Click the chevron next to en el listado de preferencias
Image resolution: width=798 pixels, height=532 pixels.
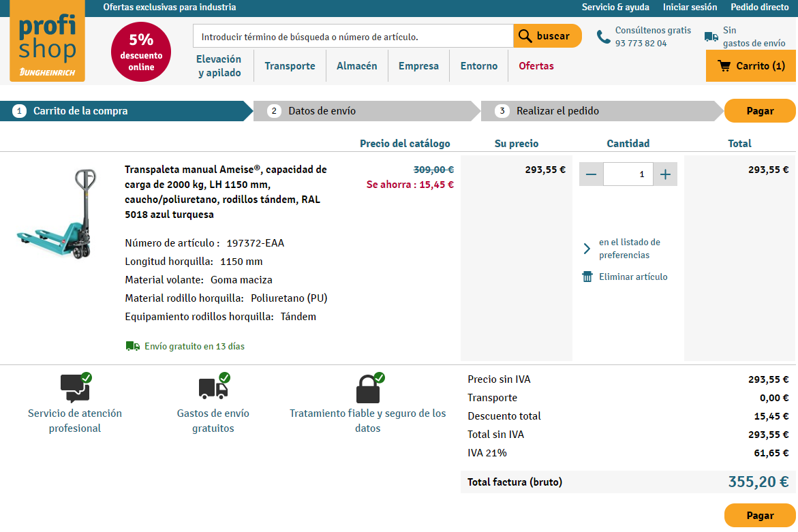click(587, 249)
